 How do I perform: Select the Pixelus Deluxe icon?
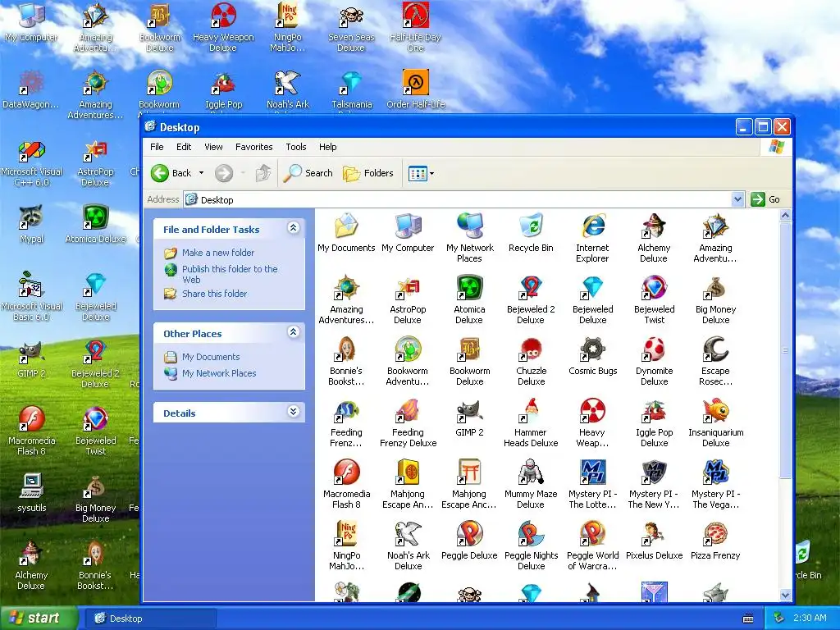coord(654,535)
